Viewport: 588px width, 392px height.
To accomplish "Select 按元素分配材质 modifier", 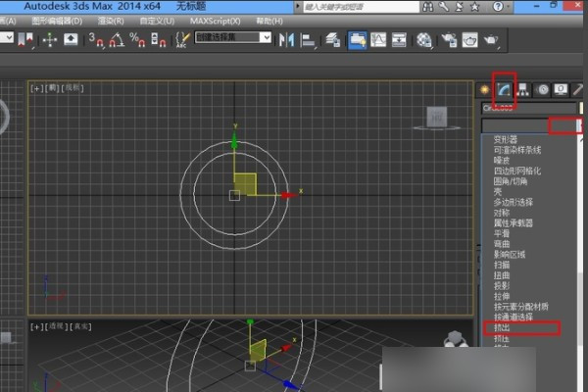I will pos(521,307).
